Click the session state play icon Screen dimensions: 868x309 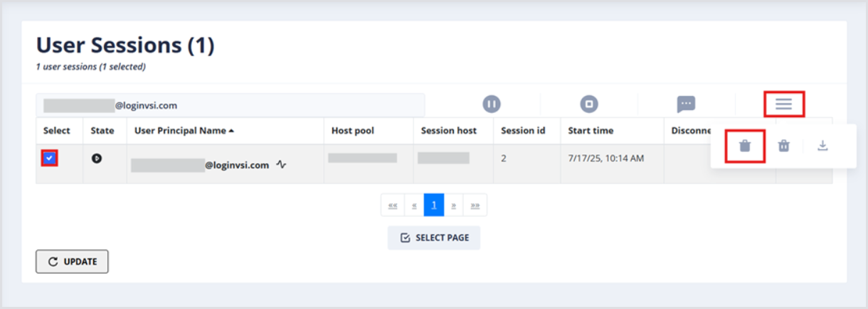[97, 158]
